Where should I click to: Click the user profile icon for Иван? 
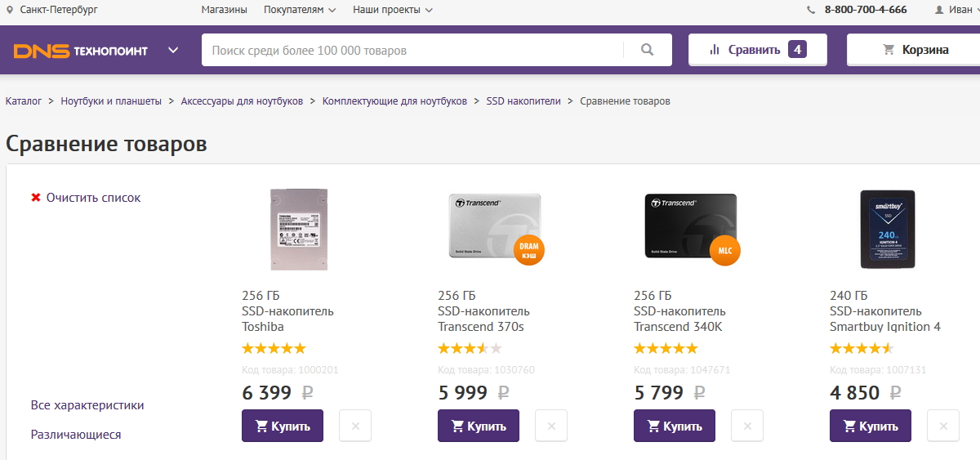pos(939,10)
